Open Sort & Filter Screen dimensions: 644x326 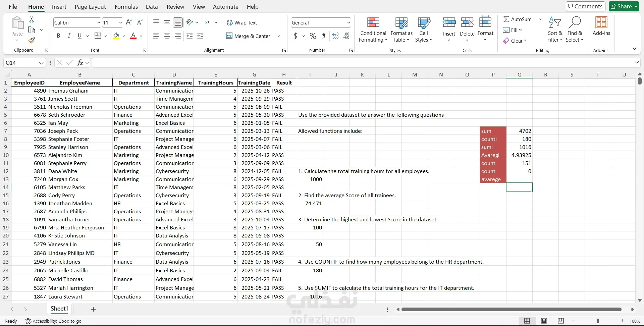click(555, 30)
